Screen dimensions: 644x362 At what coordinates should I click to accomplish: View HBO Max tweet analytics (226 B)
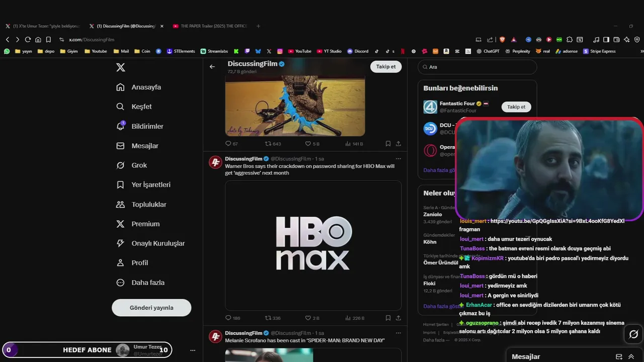point(355,318)
